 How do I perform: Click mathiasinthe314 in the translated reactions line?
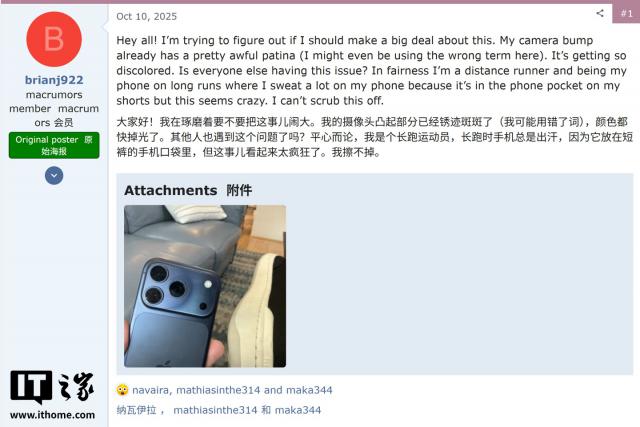(215, 410)
